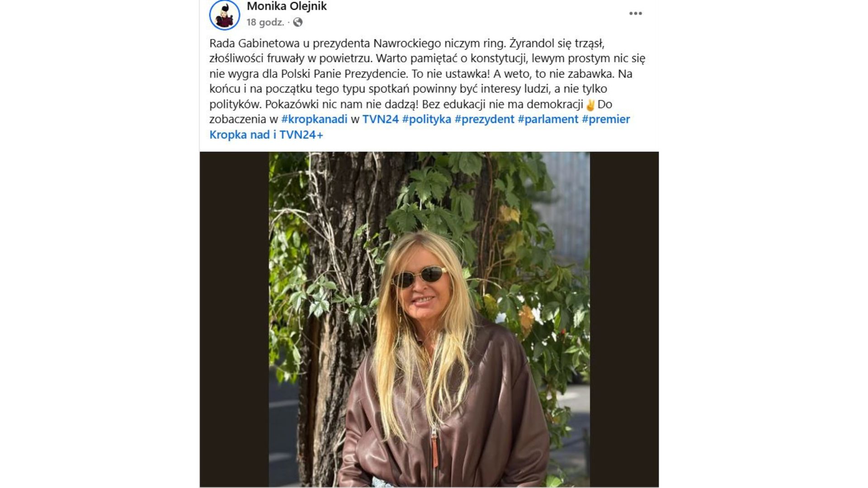868x488 pixels.
Task: Open the #kropkanadi hashtag
Action: tap(314, 119)
